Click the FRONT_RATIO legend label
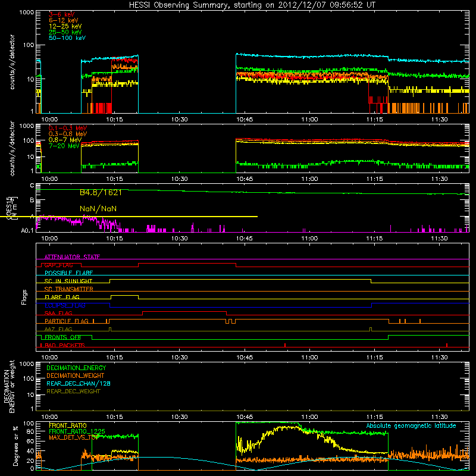This screenshot has height=476, width=476. tap(68, 425)
